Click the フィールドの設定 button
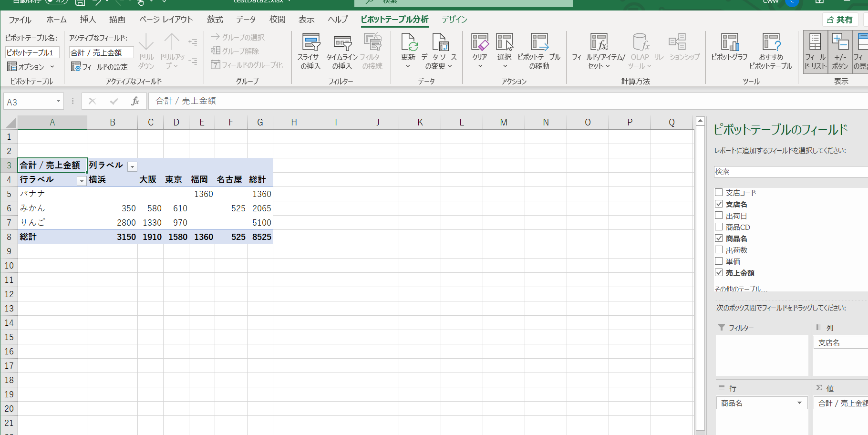The width and height of the screenshot is (868, 435). 100,67
